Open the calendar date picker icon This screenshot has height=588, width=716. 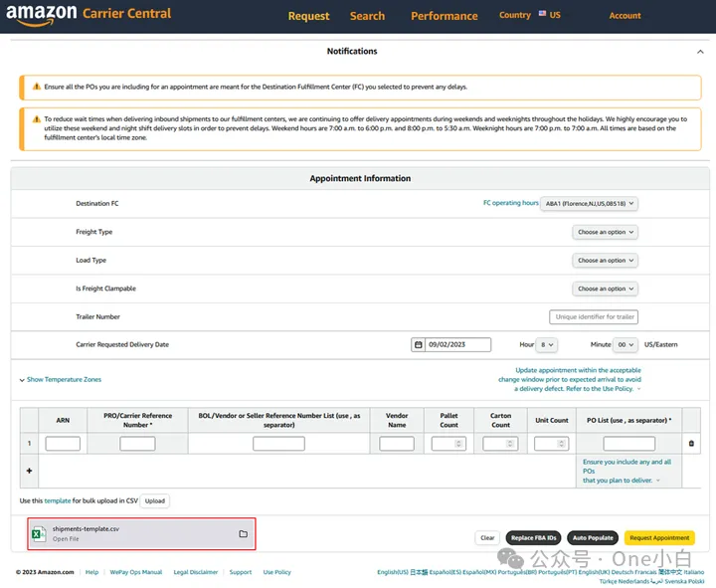click(x=418, y=345)
